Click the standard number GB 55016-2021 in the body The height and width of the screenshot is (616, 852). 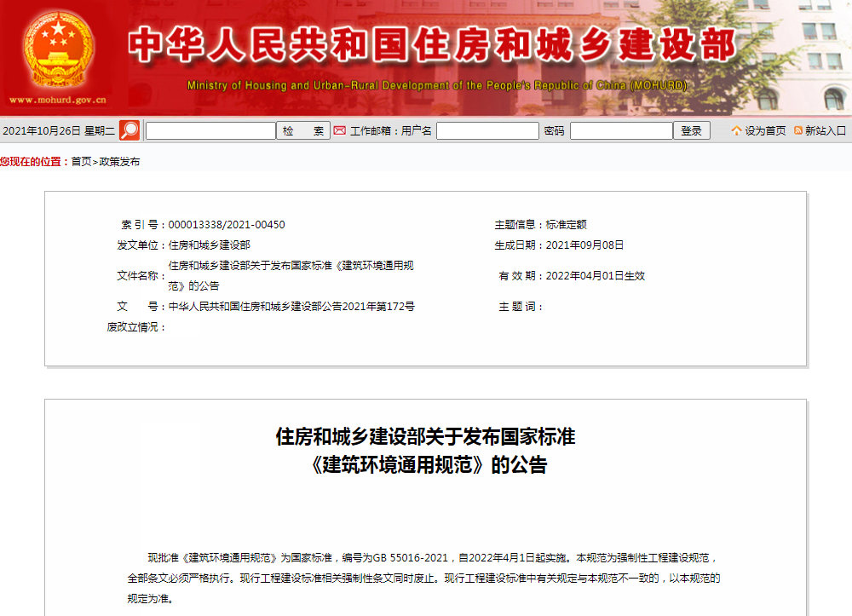tap(411, 558)
